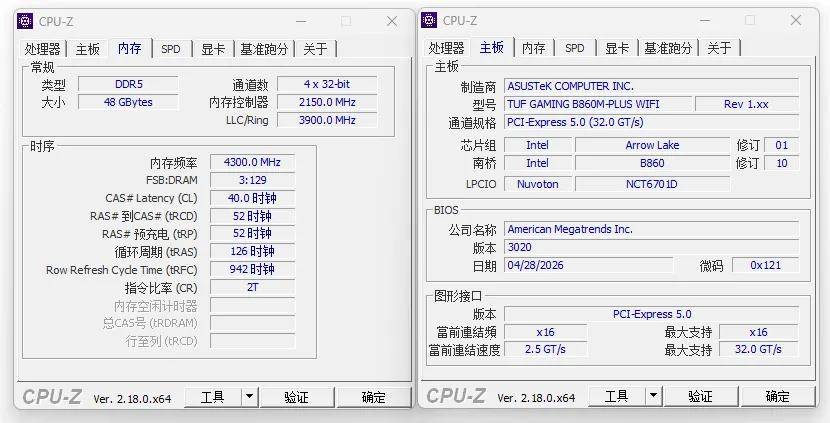The image size is (830, 423).
Task: Click the 确定 button in left window
Action: pyautogui.click(x=373, y=397)
